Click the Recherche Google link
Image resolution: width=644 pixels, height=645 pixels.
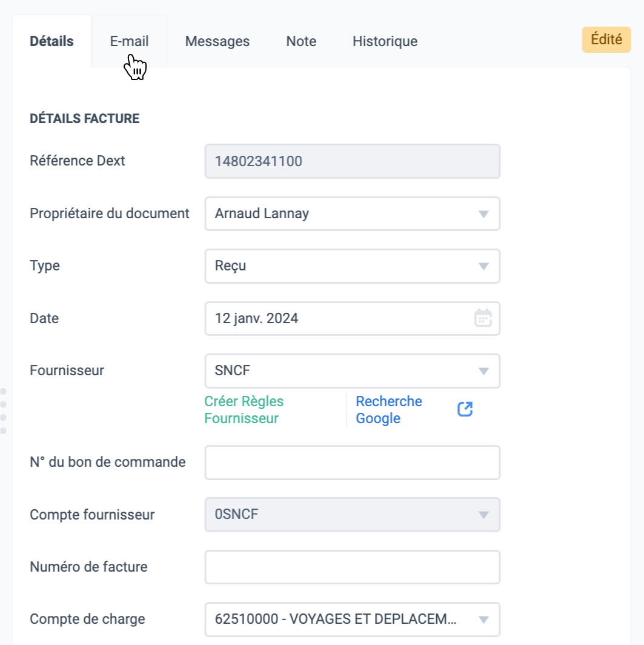click(389, 410)
